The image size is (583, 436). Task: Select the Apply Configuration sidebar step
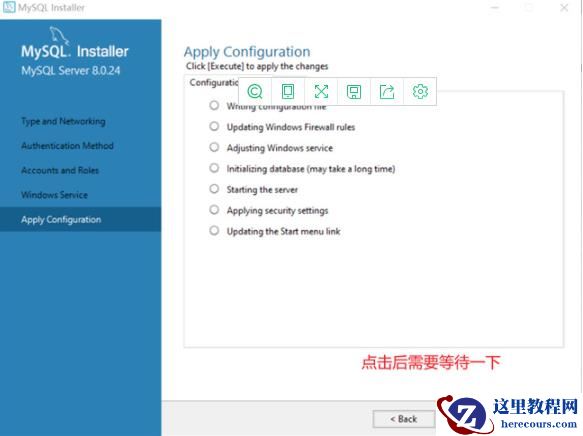[80, 219]
